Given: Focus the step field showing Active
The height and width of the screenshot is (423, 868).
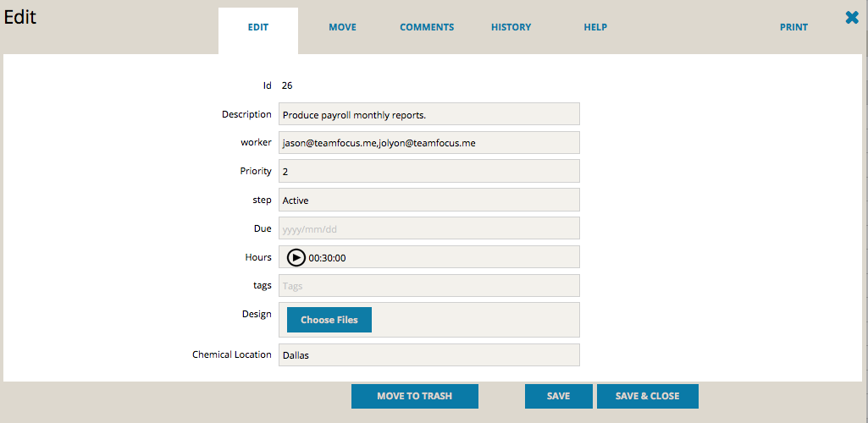Looking at the screenshot, I should [x=429, y=200].
